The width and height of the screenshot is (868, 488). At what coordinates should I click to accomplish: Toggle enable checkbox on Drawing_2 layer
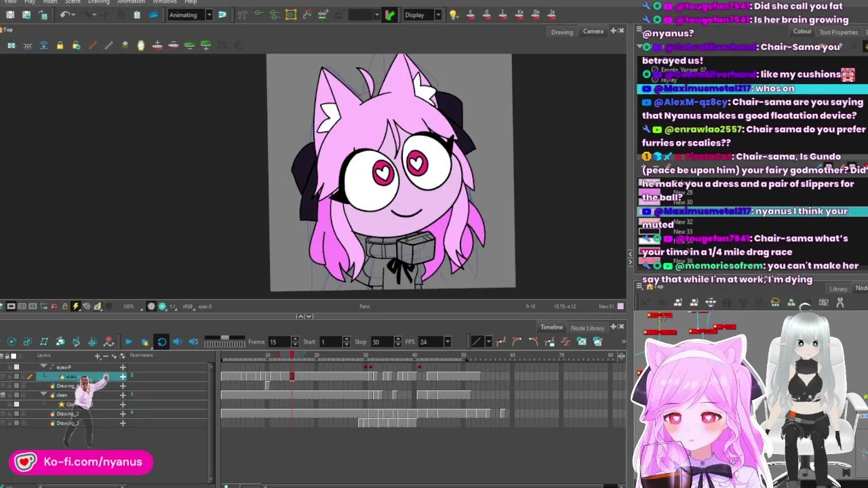16,413
